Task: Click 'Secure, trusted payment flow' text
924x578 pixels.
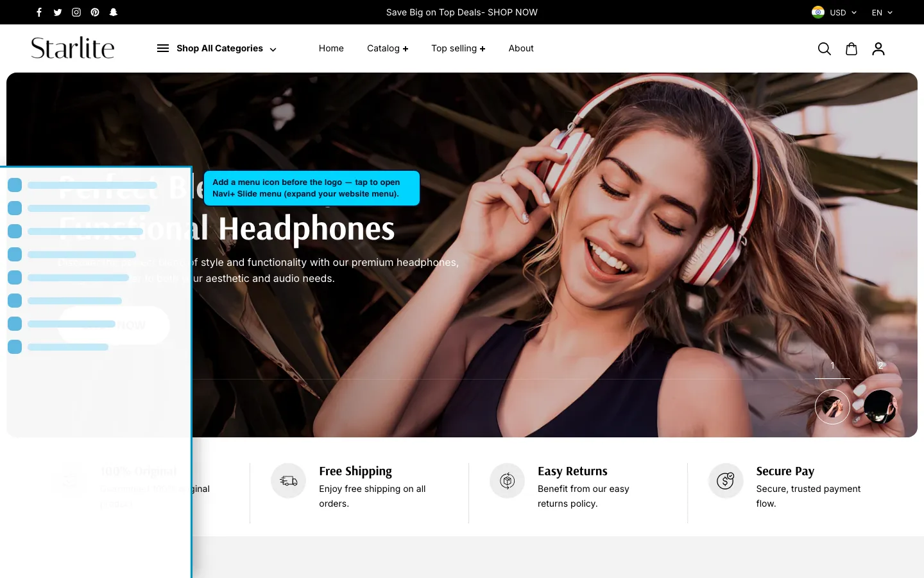Action: pyautogui.click(x=808, y=496)
